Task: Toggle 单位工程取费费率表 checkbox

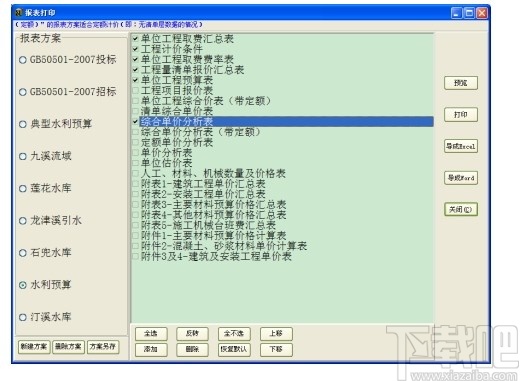Action: pos(135,59)
